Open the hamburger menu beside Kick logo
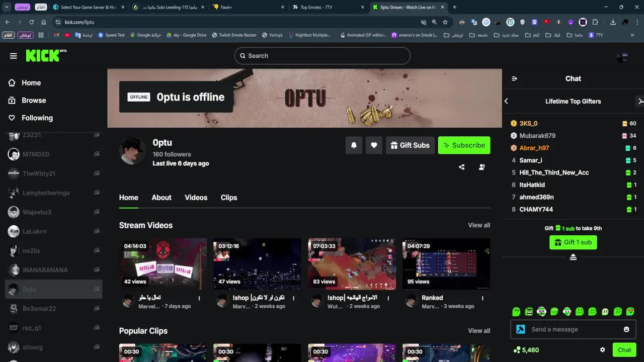This screenshot has width=644, height=362. (x=14, y=56)
